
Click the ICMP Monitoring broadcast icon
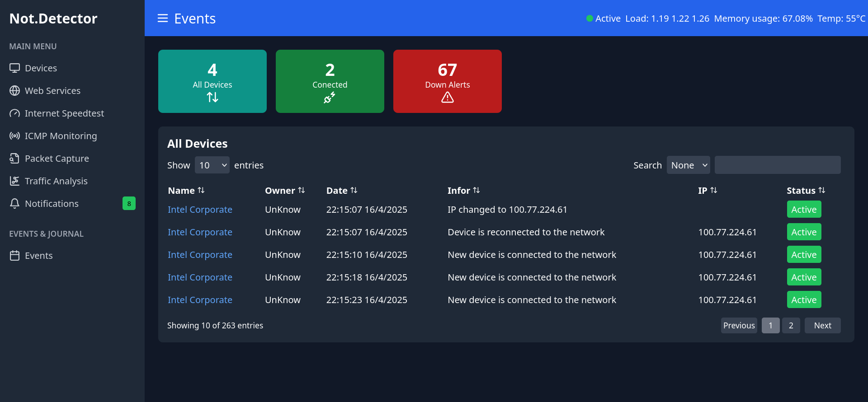[x=14, y=136]
